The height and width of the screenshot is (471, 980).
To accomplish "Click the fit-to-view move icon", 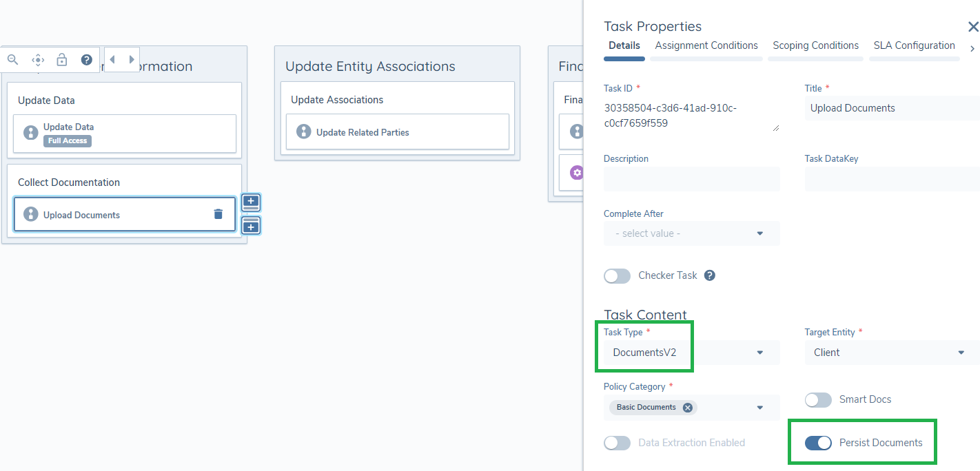I will pos(38,60).
